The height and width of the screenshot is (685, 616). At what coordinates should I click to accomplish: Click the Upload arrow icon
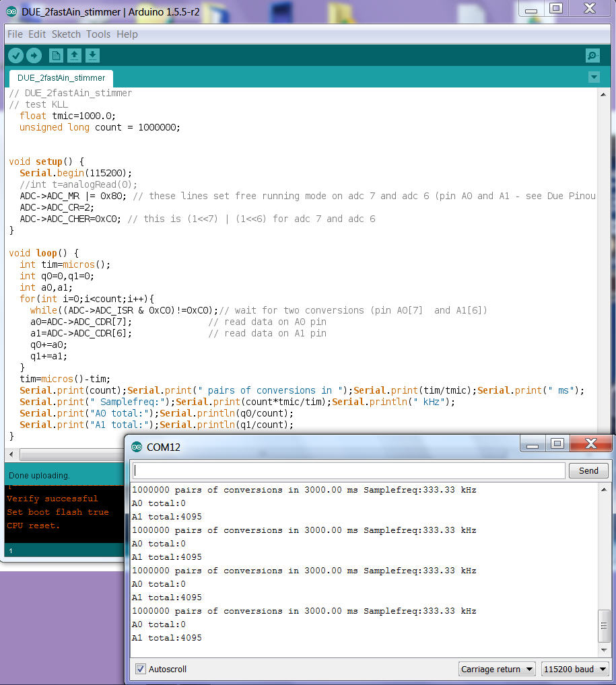point(34,55)
